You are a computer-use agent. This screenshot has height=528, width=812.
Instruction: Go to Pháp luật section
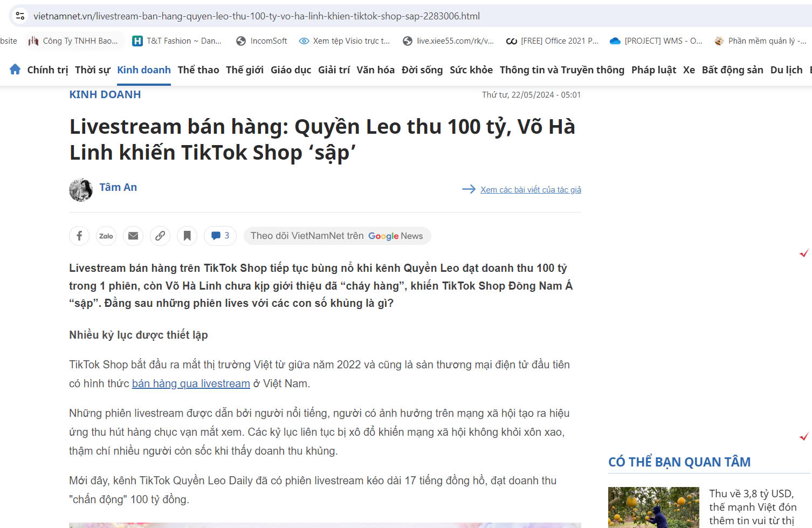653,70
